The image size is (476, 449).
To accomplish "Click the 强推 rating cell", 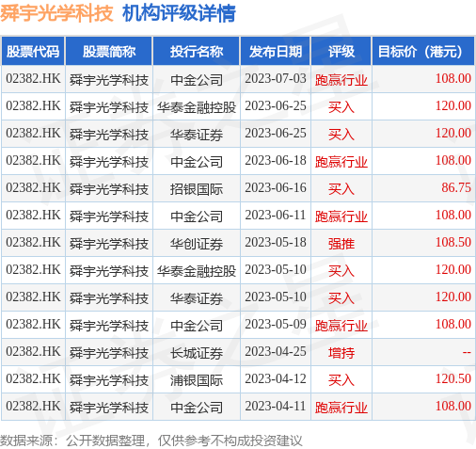I will pyautogui.click(x=341, y=243).
